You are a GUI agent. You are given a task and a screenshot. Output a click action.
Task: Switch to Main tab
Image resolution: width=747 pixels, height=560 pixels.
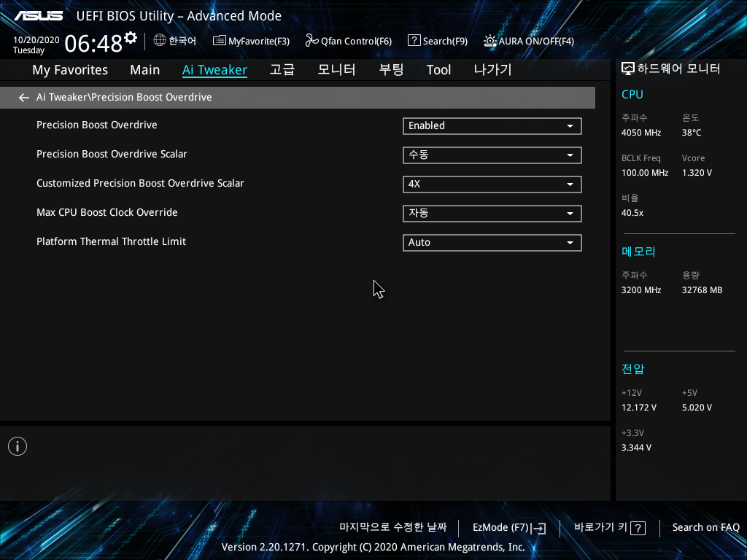pyautogui.click(x=145, y=70)
